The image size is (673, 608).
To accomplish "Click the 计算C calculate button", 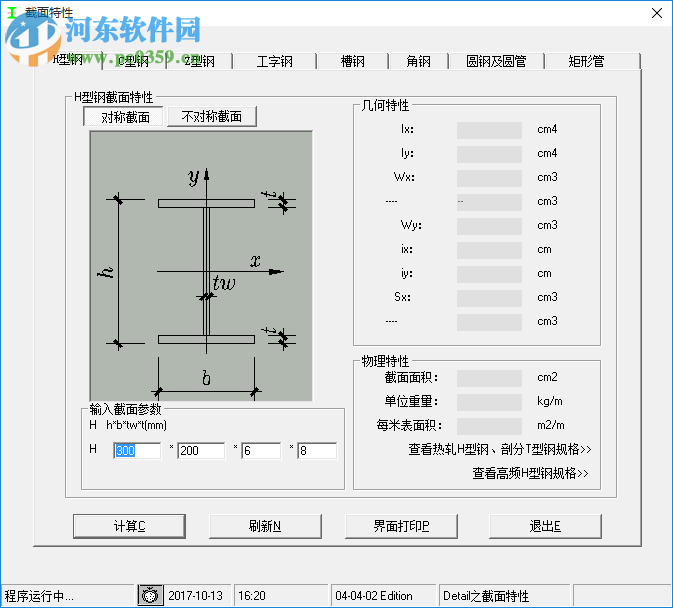I will (129, 526).
